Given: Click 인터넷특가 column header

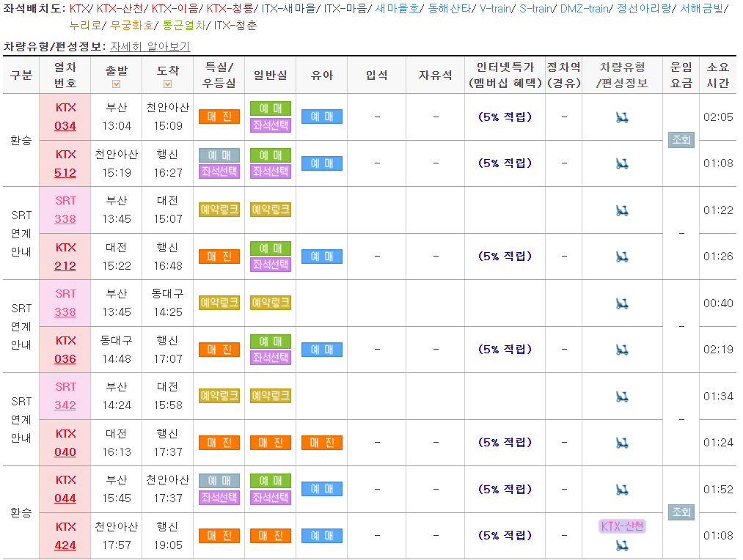Looking at the screenshot, I should pyautogui.click(x=505, y=75).
